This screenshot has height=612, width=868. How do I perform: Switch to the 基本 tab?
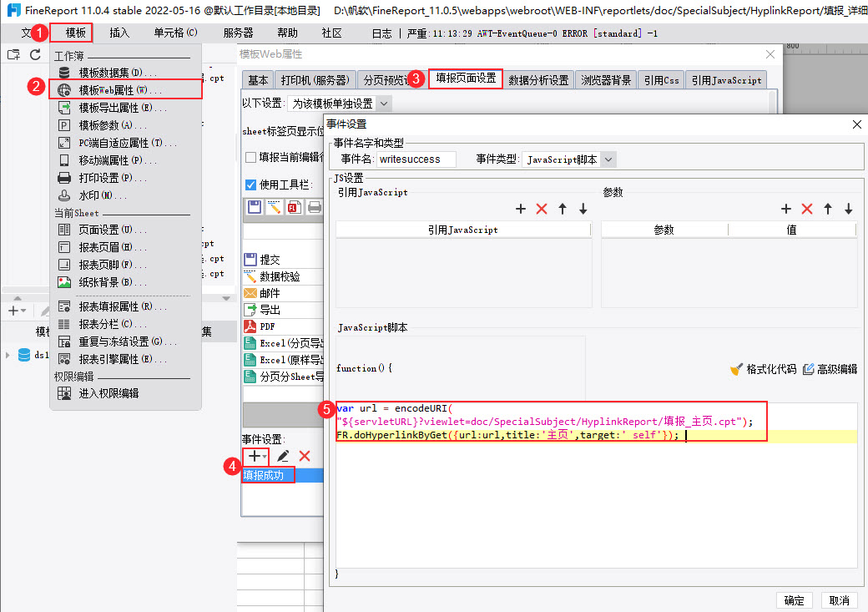(257, 80)
